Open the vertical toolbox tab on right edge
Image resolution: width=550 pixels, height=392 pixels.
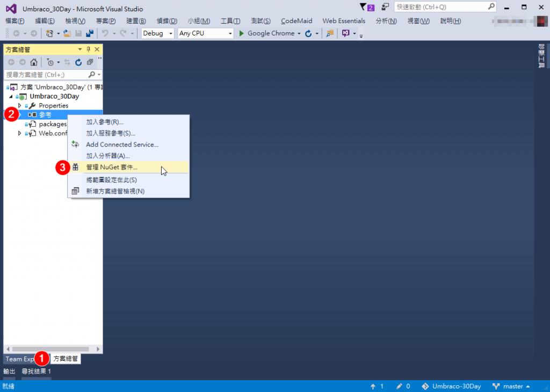541,56
